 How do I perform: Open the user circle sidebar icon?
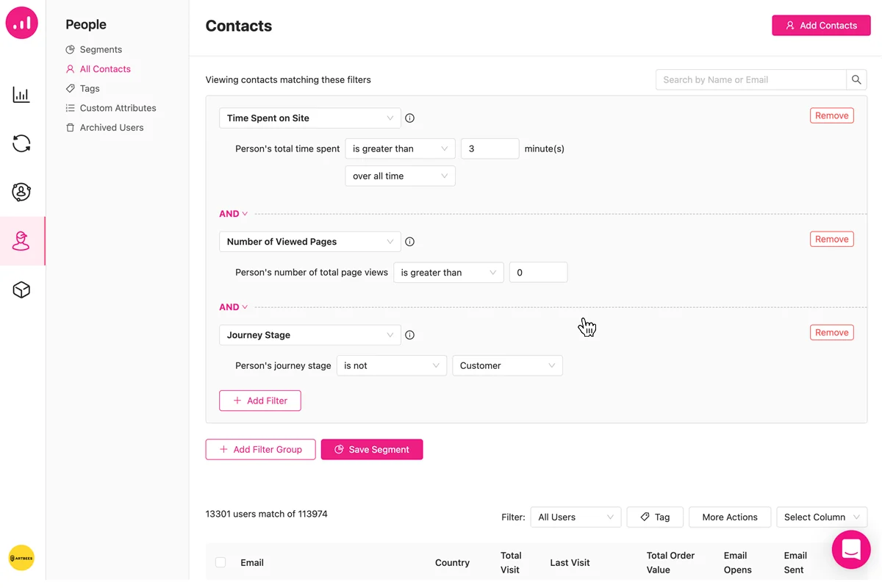21,192
